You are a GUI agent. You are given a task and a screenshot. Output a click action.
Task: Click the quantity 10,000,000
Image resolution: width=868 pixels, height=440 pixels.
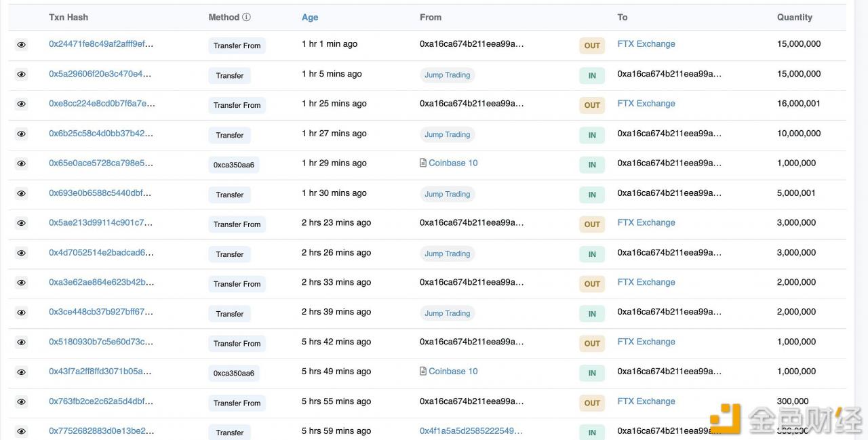point(799,134)
